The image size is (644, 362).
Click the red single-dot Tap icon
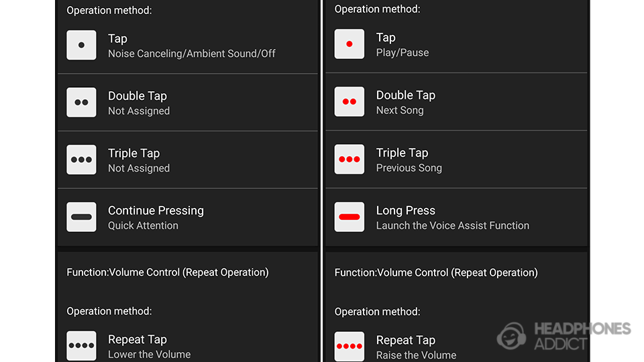tap(350, 44)
